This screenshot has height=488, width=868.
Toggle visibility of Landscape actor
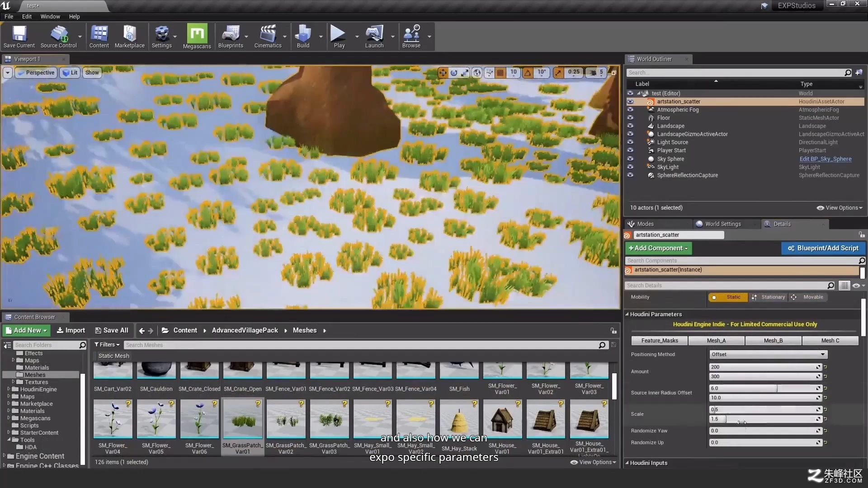(630, 126)
